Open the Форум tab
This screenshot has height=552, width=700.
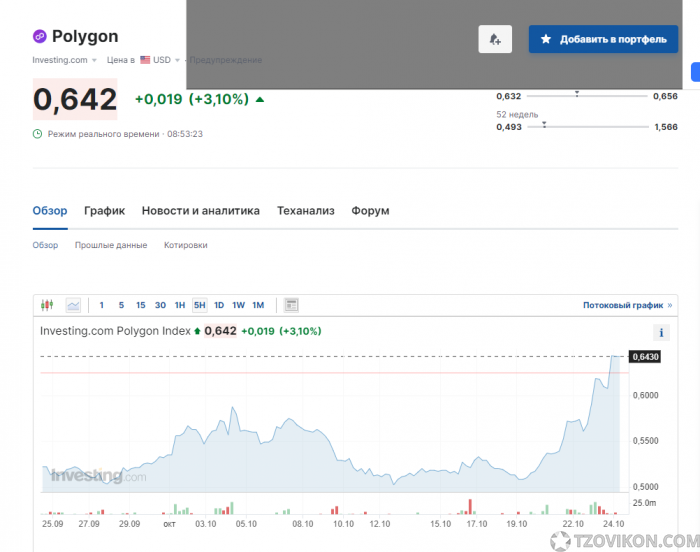370,211
